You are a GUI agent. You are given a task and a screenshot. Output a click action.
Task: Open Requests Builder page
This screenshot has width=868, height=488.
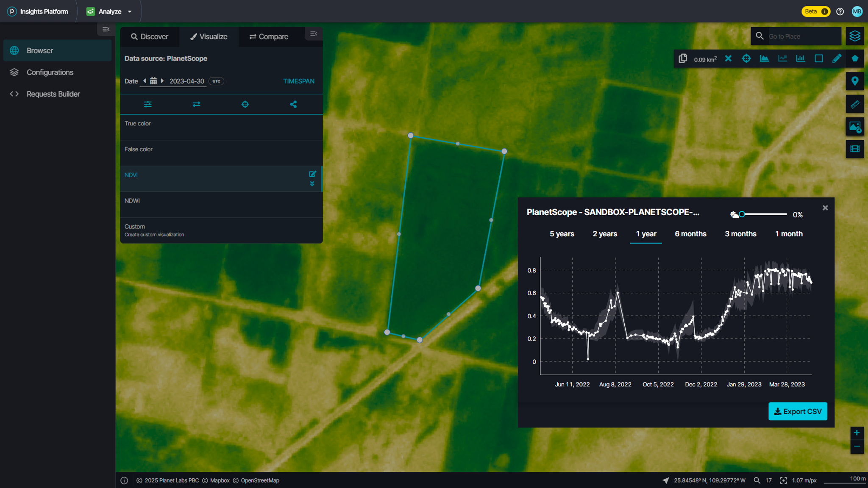coord(53,94)
